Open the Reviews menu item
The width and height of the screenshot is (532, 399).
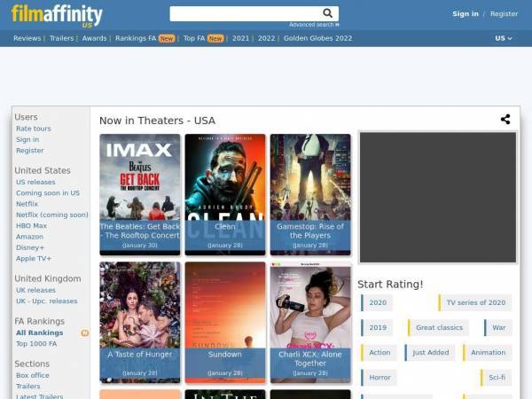tap(27, 38)
